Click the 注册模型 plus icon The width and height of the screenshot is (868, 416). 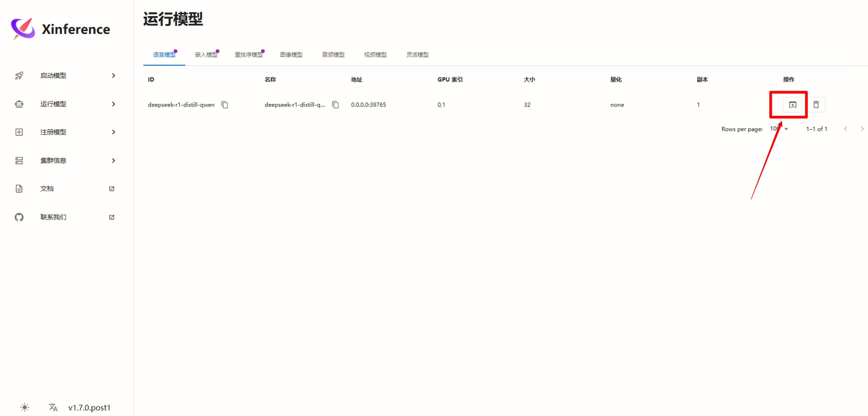pos(19,132)
